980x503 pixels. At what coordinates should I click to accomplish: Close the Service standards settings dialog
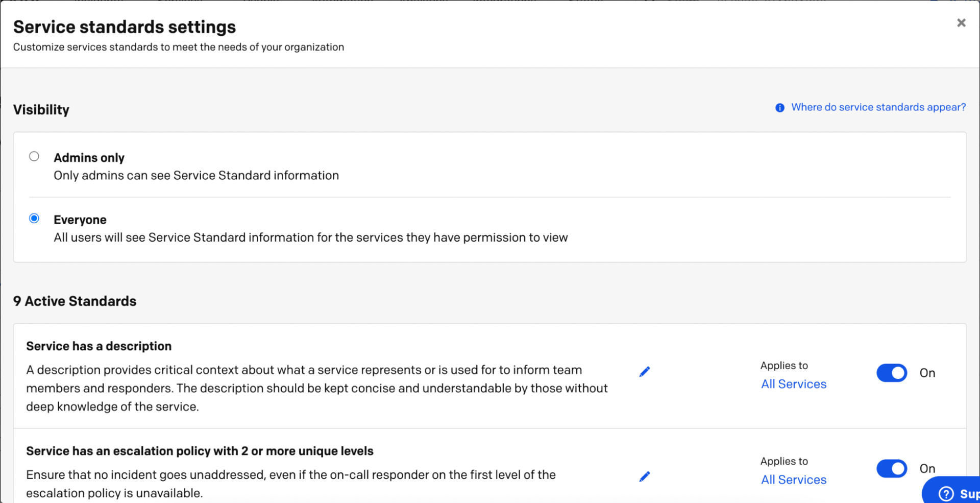pos(962,22)
